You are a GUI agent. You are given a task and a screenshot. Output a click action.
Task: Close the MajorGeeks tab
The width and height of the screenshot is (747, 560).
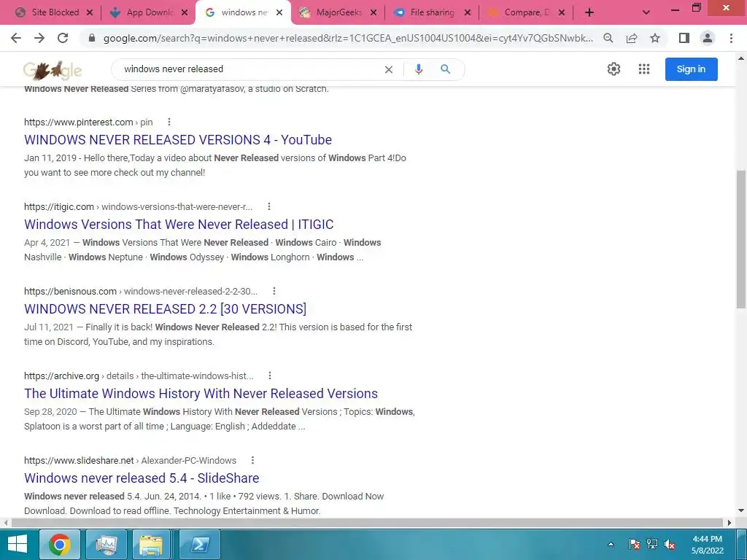(373, 13)
